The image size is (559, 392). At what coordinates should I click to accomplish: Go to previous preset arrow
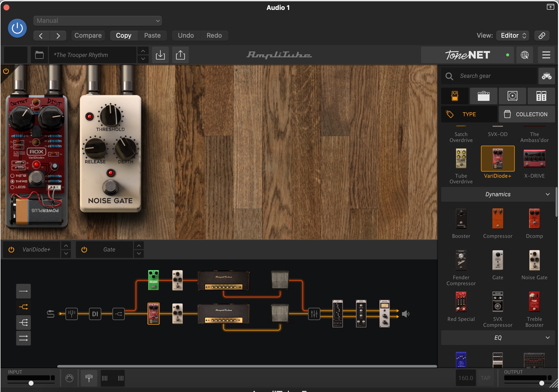(x=41, y=36)
